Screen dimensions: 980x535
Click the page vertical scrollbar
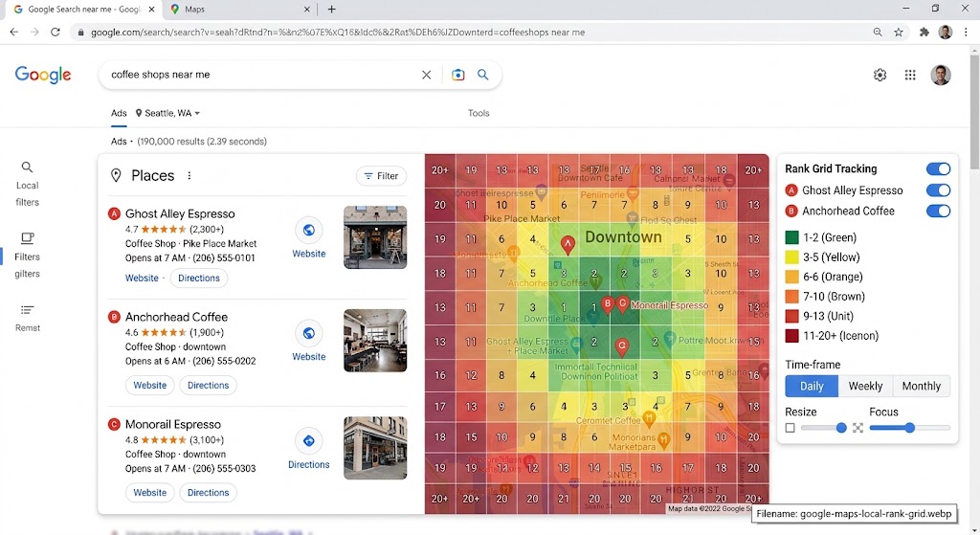click(x=974, y=113)
